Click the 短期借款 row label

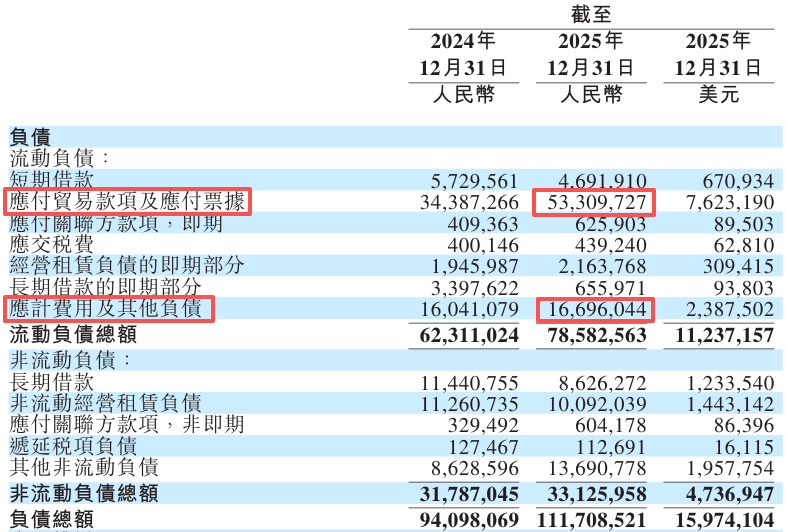tap(51, 181)
